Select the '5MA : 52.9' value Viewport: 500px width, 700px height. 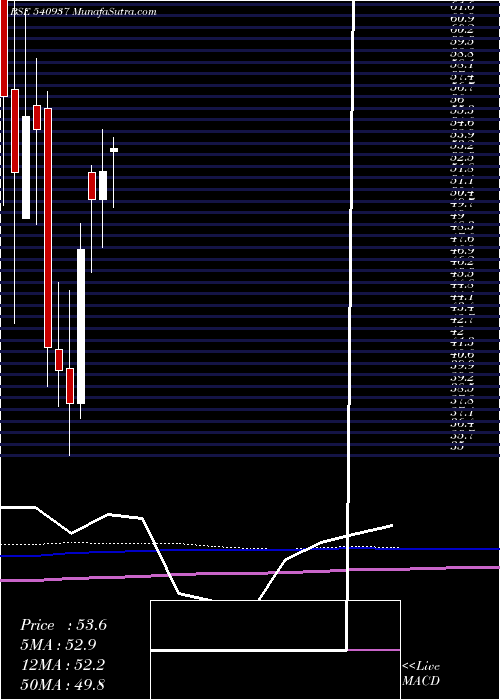(58, 644)
